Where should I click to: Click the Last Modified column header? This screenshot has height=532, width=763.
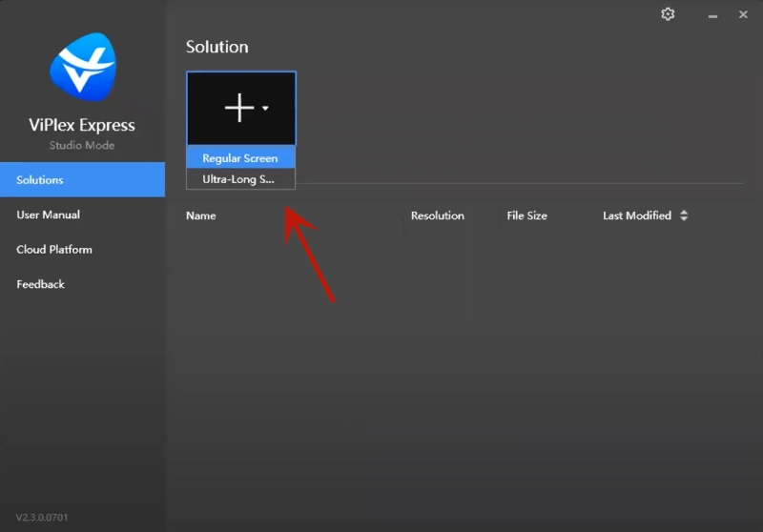636,215
